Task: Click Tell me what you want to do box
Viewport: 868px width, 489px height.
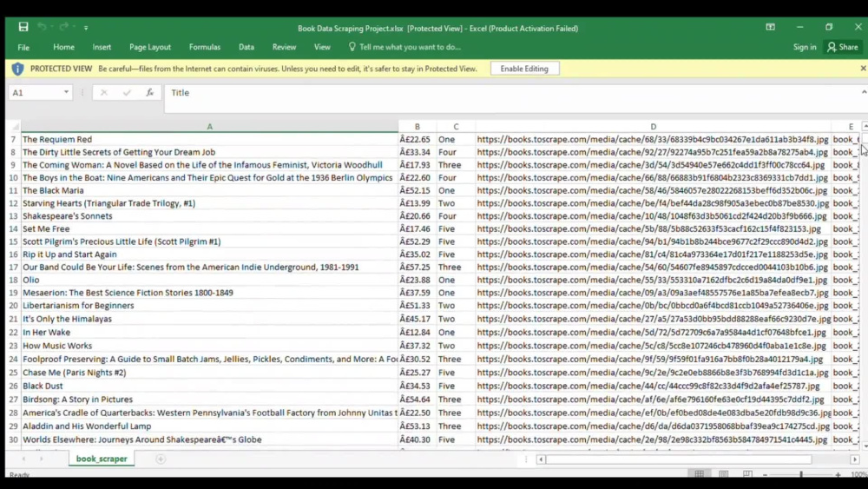Action: [405, 47]
